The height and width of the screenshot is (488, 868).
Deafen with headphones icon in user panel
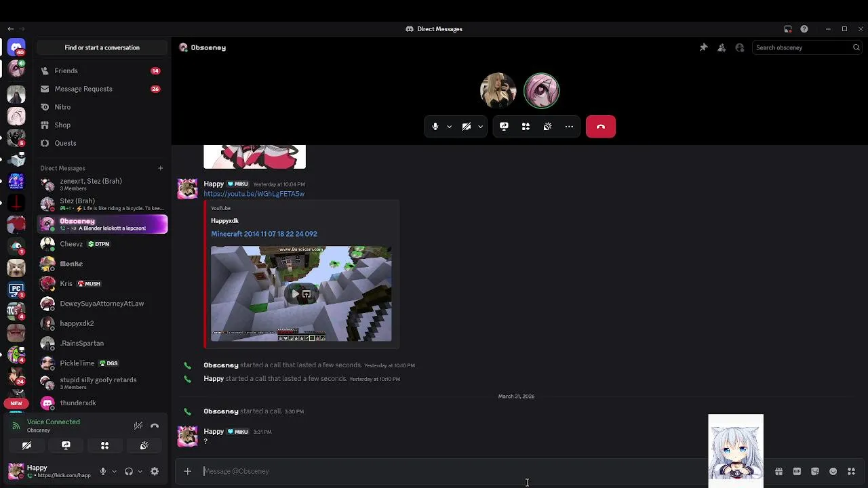point(129,471)
